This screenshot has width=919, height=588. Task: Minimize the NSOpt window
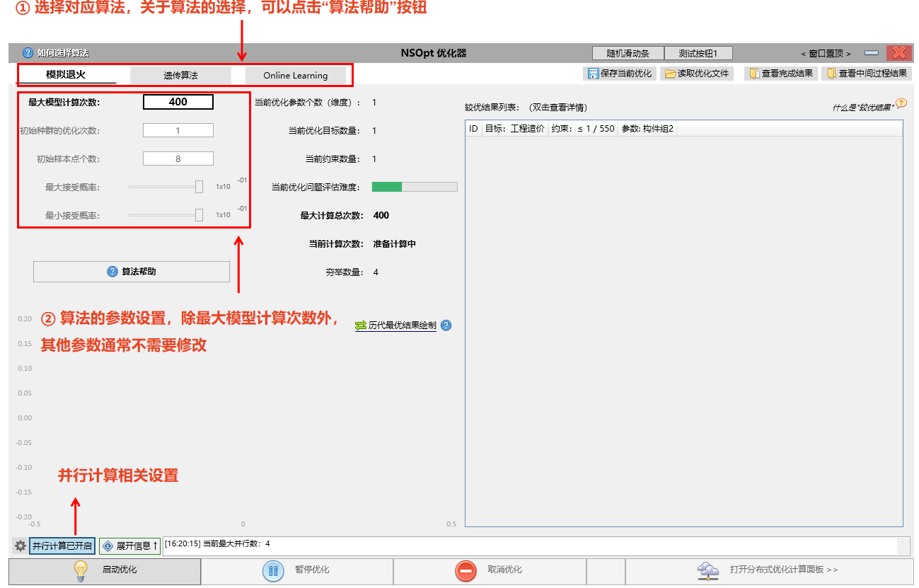872,53
